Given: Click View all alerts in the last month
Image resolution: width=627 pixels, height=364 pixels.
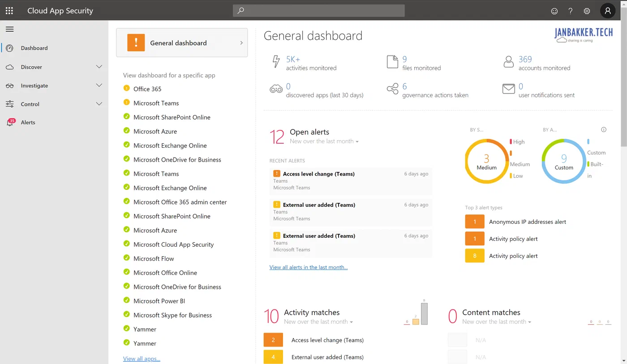Looking at the screenshot, I should point(309,267).
